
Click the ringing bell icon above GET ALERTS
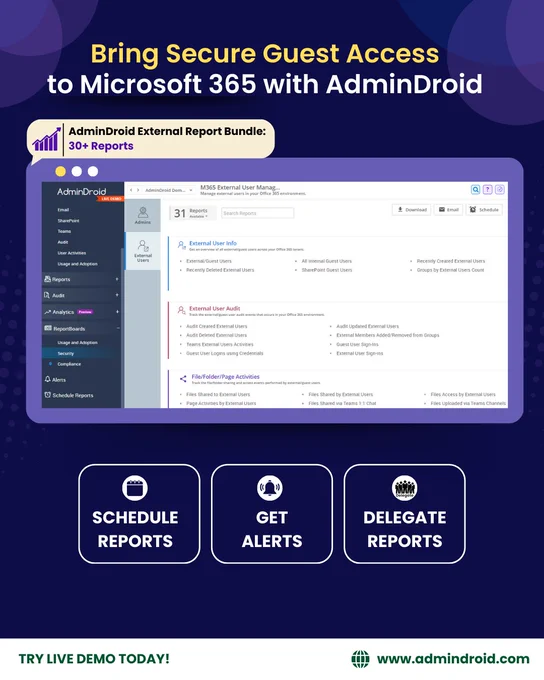[x=270, y=488]
